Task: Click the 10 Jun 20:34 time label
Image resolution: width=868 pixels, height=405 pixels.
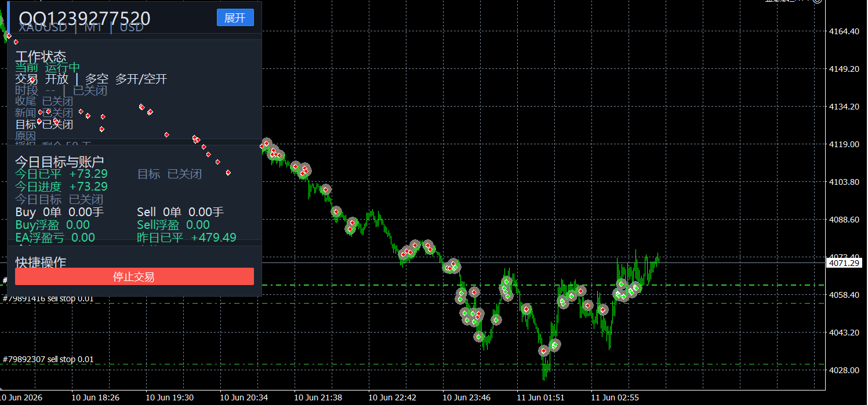Action: pyautogui.click(x=244, y=398)
